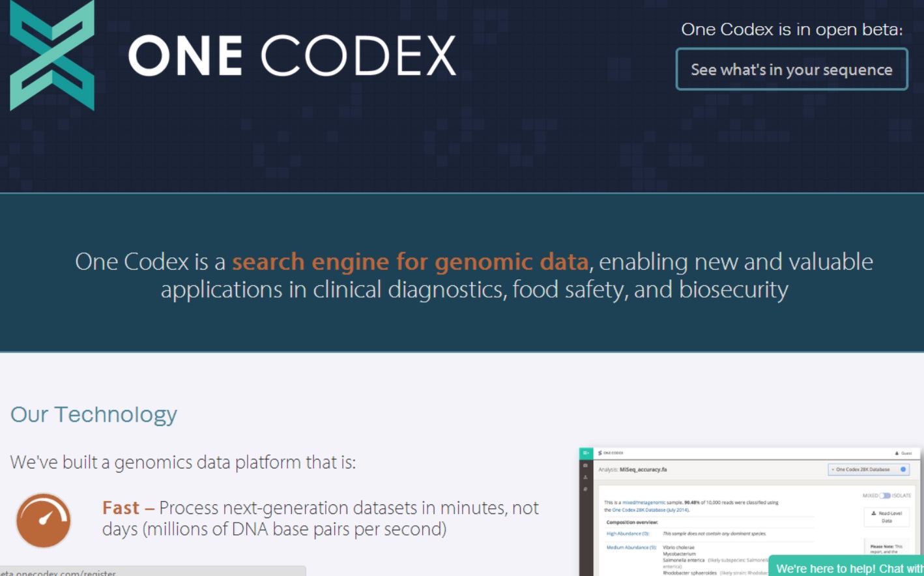Open the teal hamburger menu in the preview
Screen dimensions: 924x576
pos(586,453)
